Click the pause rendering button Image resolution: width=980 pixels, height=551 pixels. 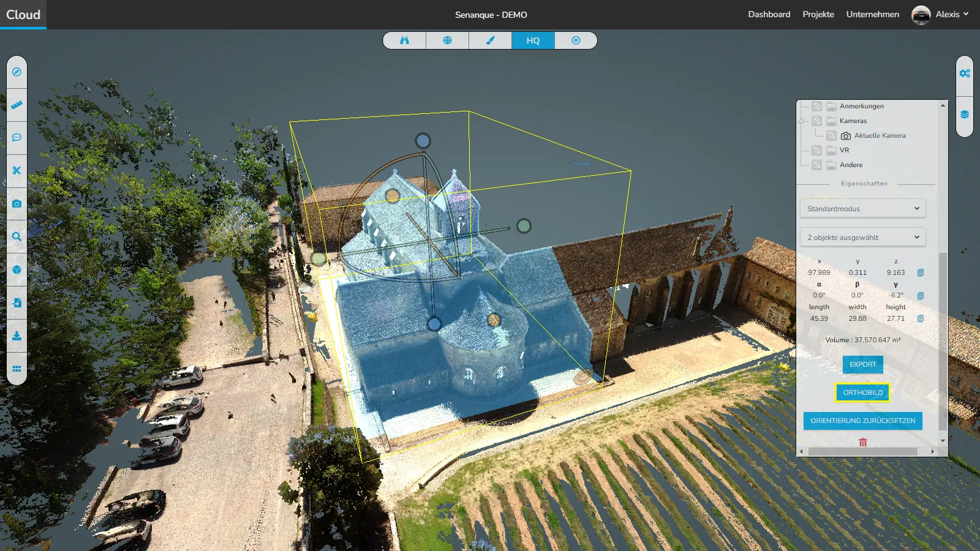[576, 40]
